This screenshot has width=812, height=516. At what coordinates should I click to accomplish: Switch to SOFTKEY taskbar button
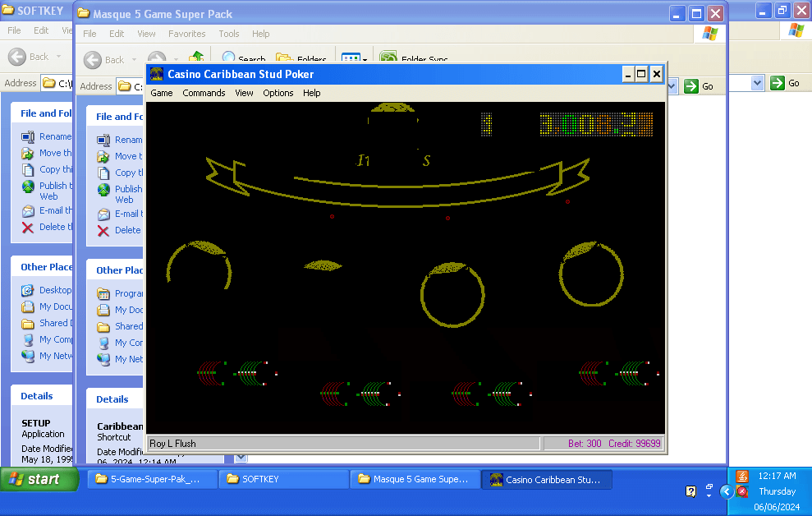pyautogui.click(x=284, y=479)
